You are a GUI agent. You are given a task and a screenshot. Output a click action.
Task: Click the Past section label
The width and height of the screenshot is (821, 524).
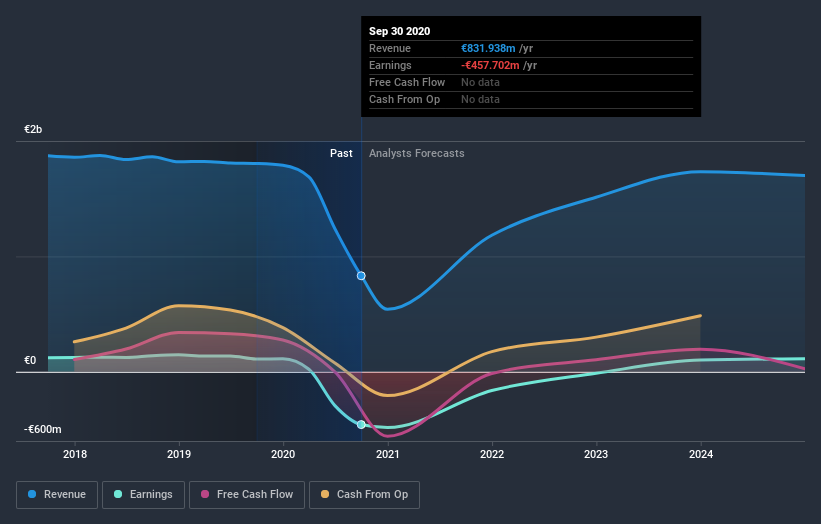[x=341, y=153]
